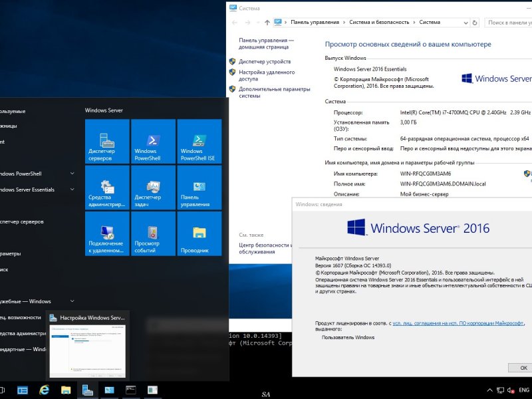
Task: Open Параметры in Start menu list
Action: [10, 253]
